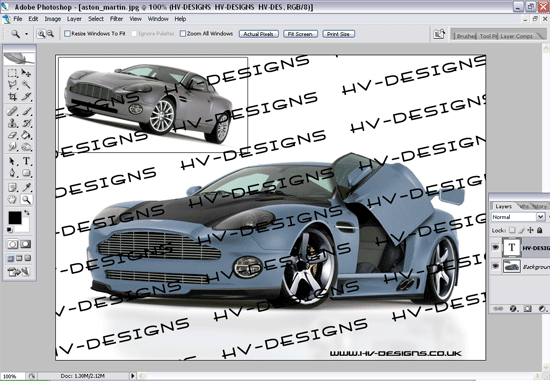
Task: Open the file browser toggle icon
Action: pos(439,34)
